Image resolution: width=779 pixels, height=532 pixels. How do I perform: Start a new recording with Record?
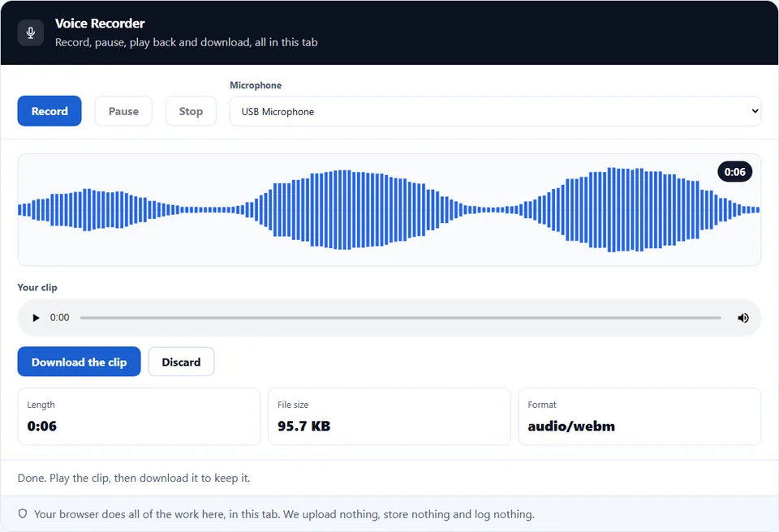pyautogui.click(x=49, y=111)
